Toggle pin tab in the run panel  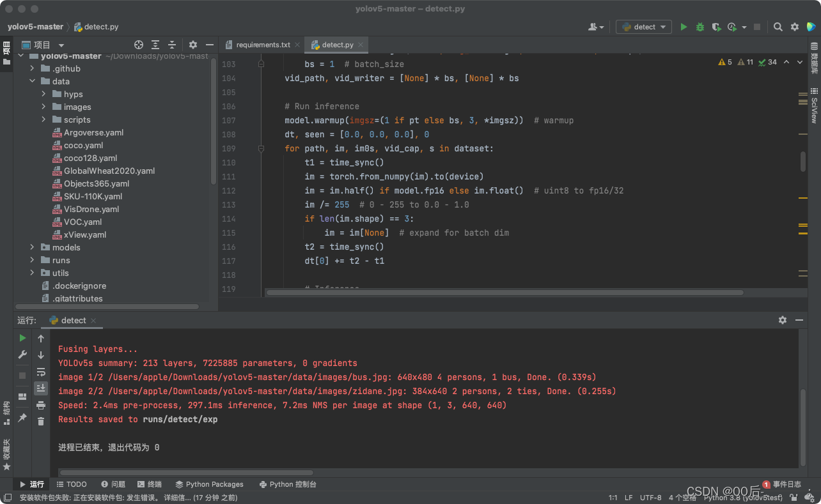[22, 417]
